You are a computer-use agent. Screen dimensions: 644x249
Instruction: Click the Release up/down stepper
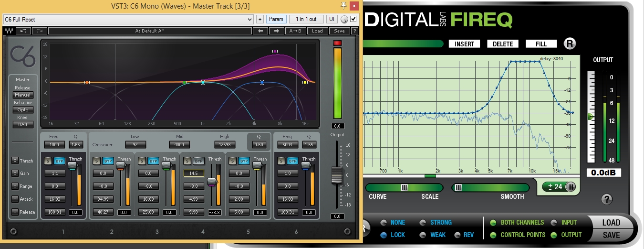point(15,212)
